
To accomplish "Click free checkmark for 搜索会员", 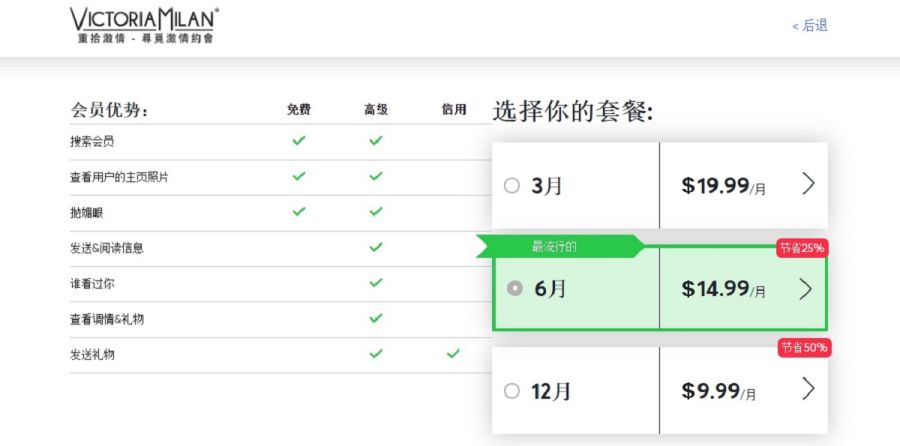I will [299, 141].
